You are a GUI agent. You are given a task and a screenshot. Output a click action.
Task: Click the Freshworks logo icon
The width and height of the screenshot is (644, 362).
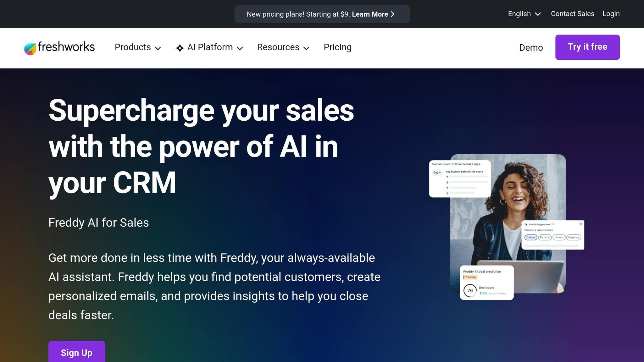(x=30, y=49)
